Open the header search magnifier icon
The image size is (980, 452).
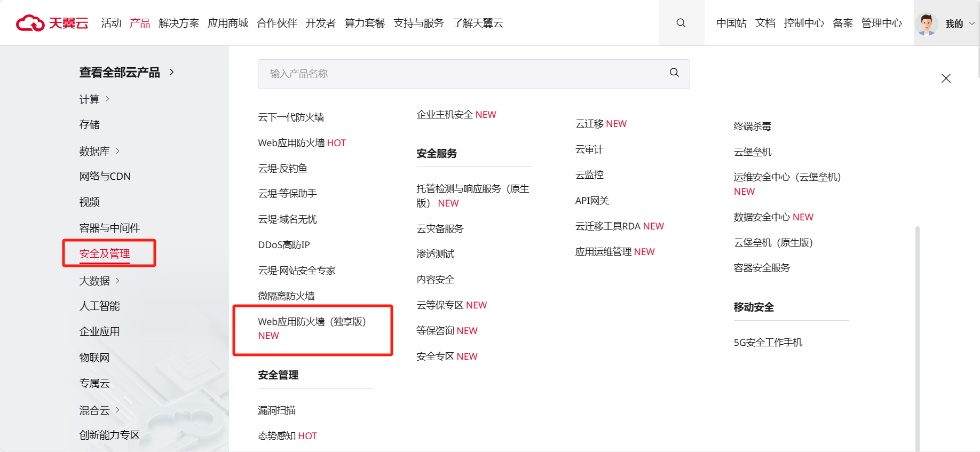[681, 23]
